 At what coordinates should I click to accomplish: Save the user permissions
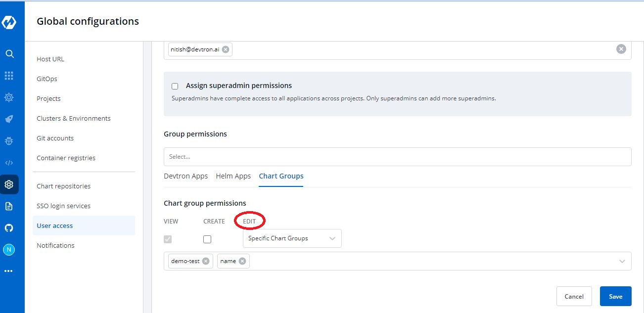coord(615,296)
